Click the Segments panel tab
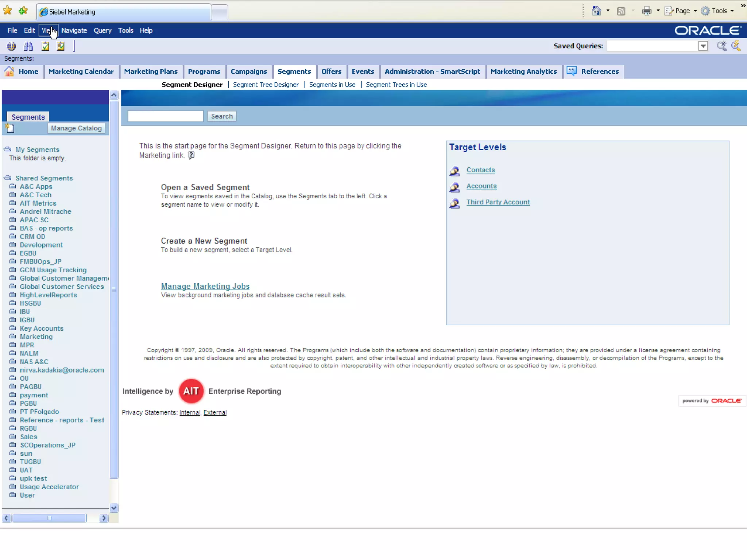The image size is (747, 560). coord(28,117)
